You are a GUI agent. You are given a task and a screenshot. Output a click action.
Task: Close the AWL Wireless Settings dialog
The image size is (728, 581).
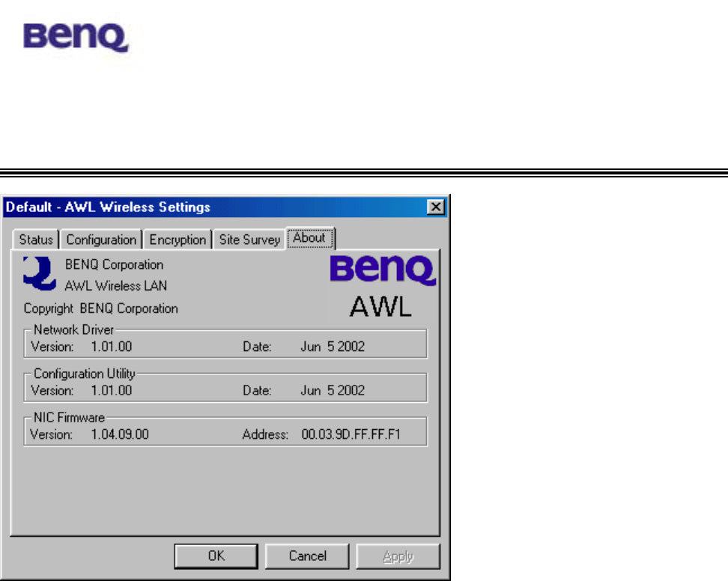(435, 207)
